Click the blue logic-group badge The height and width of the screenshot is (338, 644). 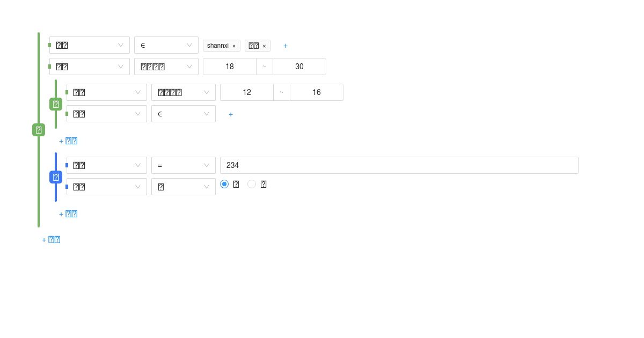coord(55,177)
